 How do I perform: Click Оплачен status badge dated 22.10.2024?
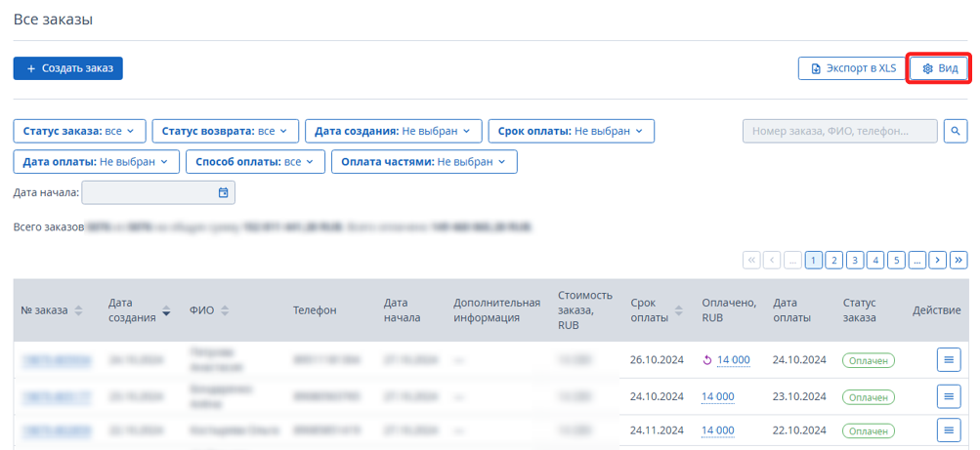coord(868,430)
